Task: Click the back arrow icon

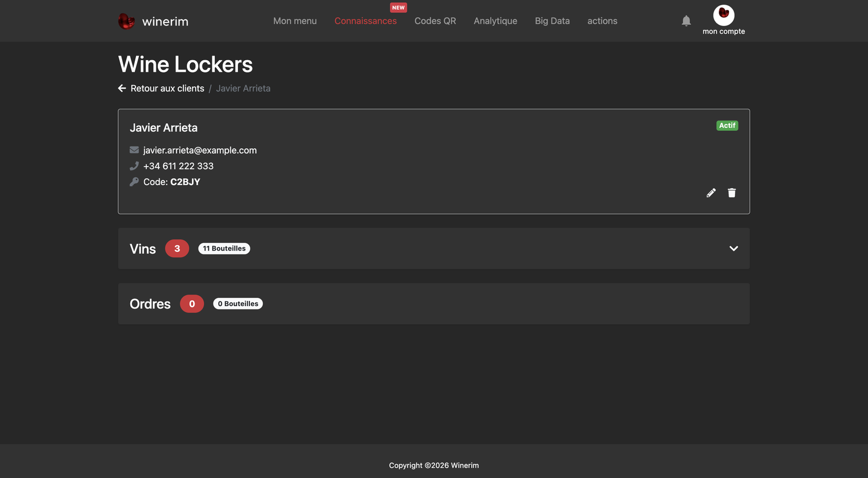Action: pos(122,89)
